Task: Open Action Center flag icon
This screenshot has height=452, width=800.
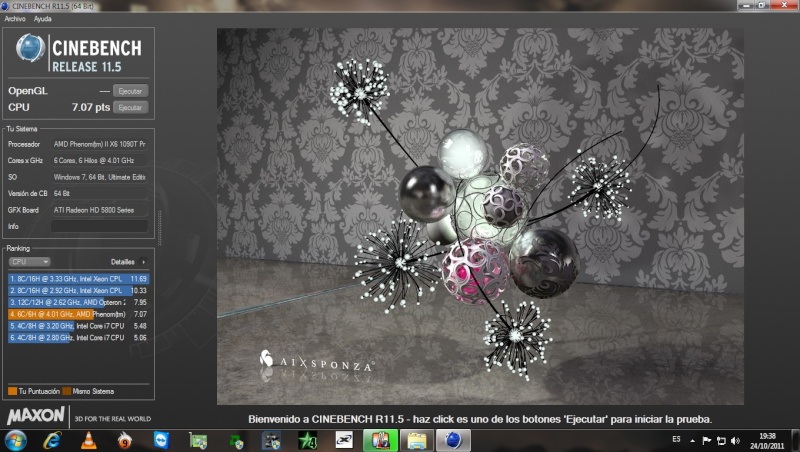Action: click(x=707, y=441)
